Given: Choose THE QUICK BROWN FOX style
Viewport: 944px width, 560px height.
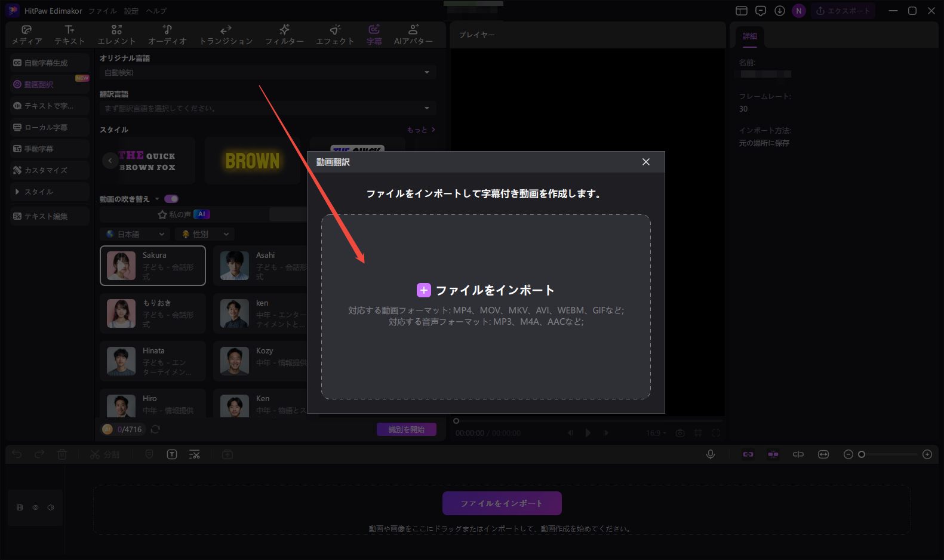Looking at the screenshot, I should (147, 161).
